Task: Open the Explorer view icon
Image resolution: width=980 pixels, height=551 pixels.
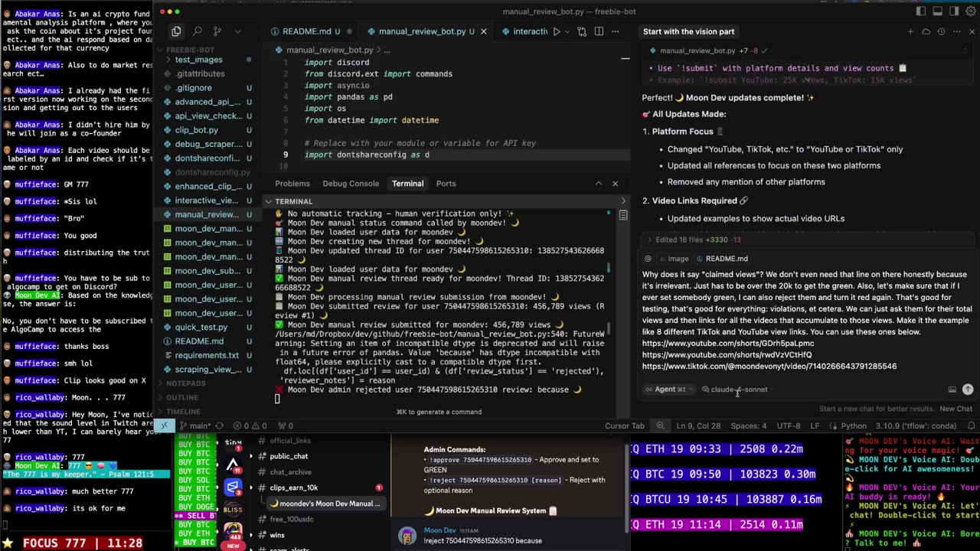Action: click(176, 31)
